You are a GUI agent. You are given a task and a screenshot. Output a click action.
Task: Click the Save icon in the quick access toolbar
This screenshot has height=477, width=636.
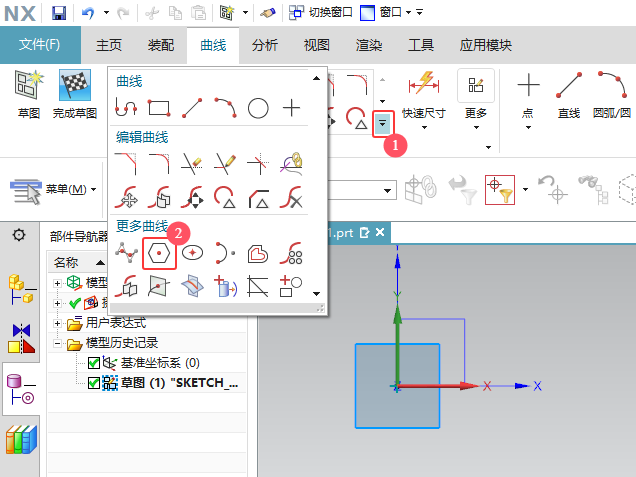[59, 13]
